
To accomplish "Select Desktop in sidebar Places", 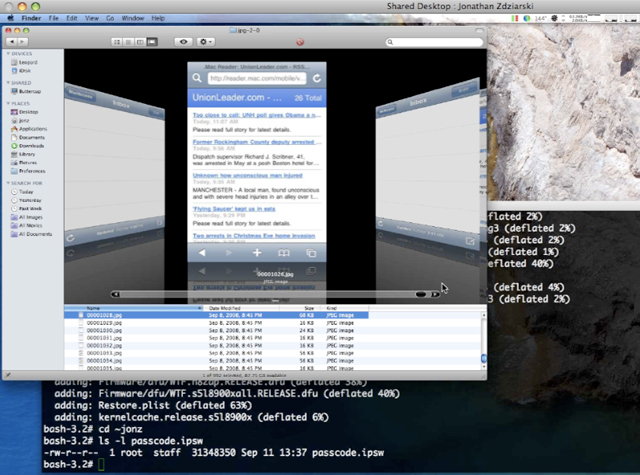I will 28,112.
